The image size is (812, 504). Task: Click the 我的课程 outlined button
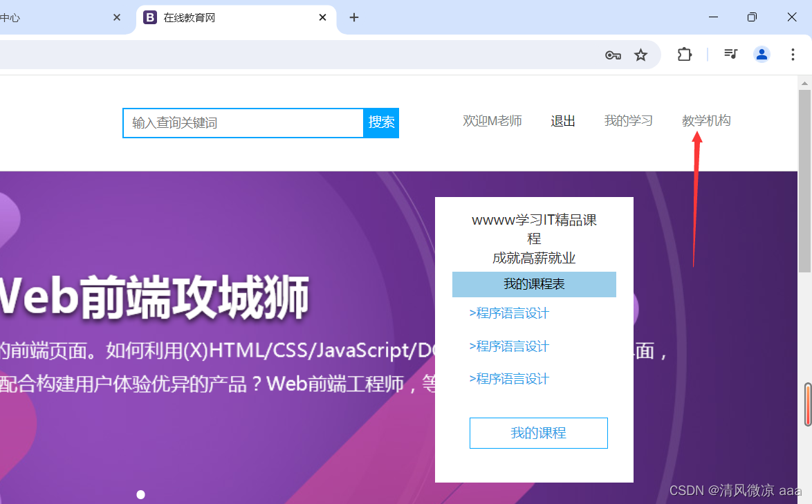[x=539, y=433]
